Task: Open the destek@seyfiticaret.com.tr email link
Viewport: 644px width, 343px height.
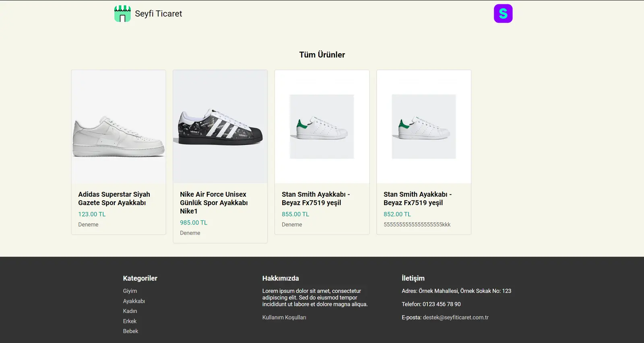Action: (456, 318)
